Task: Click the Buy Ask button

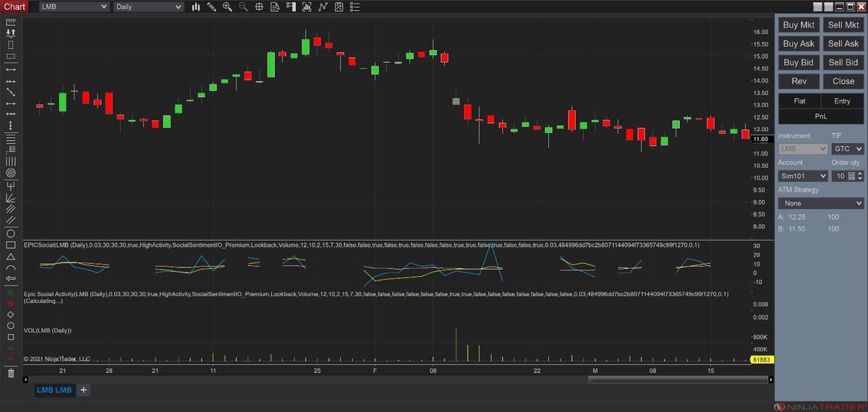Action: [799, 43]
